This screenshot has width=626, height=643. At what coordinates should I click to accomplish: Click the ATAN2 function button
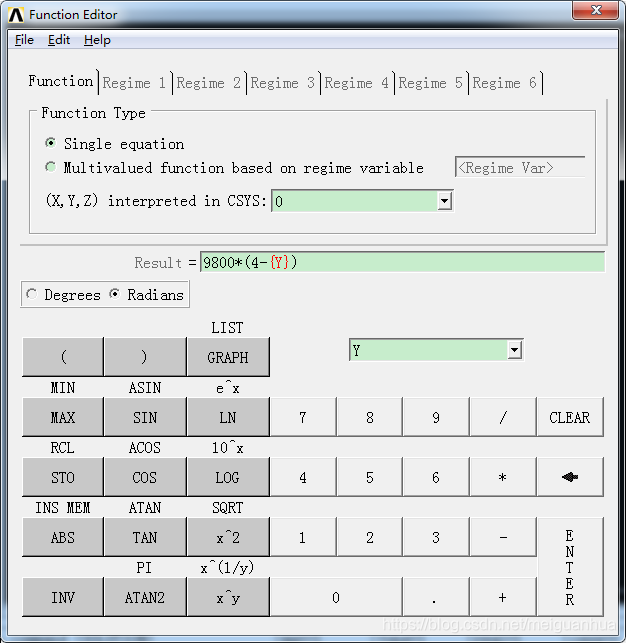click(145, 597)
